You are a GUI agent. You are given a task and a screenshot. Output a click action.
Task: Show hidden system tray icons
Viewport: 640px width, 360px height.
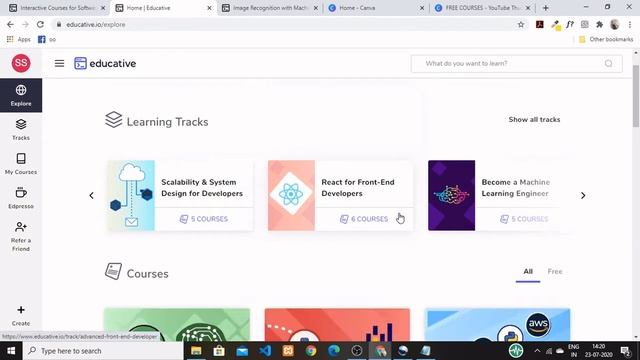(x=537, y=351)
